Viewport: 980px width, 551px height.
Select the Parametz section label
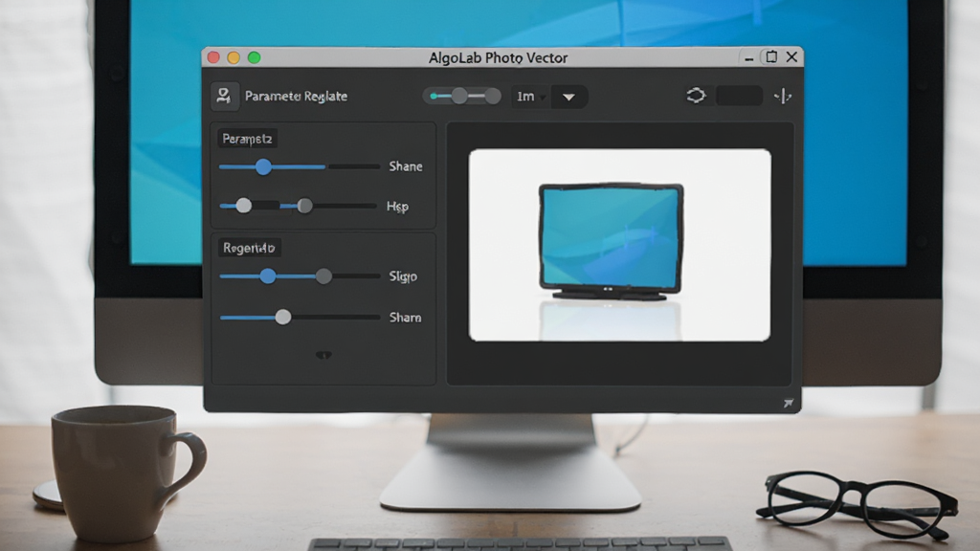click(247, 139)
